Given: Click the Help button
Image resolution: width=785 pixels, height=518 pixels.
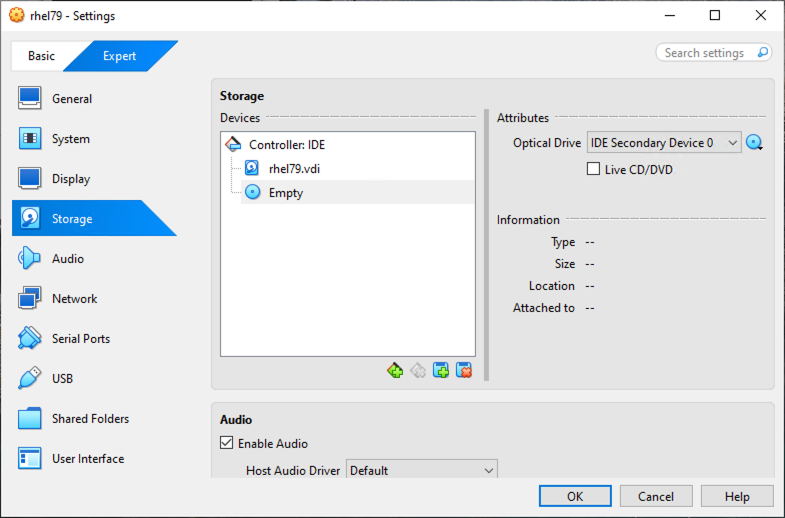Looking at the screenshot, I should 737,496.
